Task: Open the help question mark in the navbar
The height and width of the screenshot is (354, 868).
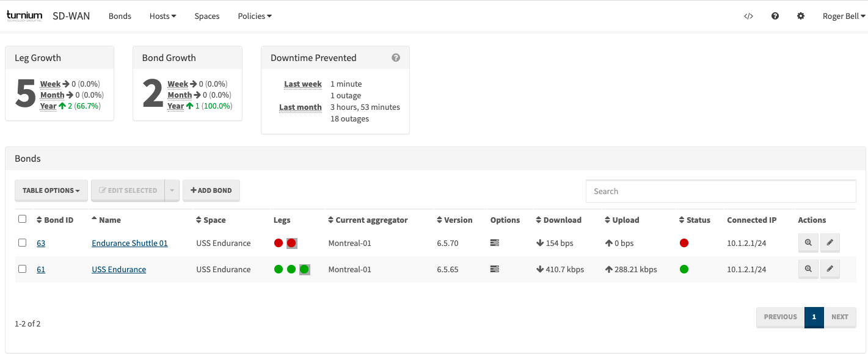Action: (x=775, y=16)
